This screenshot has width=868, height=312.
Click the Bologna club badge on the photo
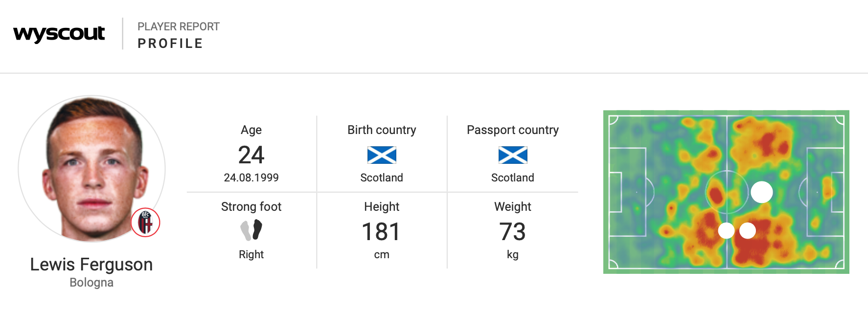click(x=145, y=223)
